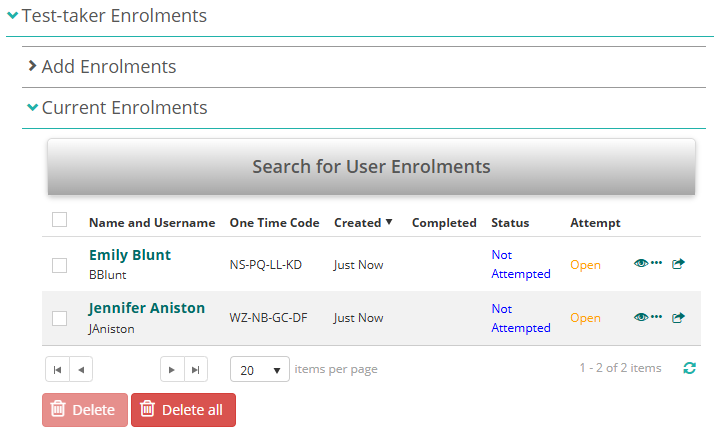Tick the checkbox for Emily Blunt
714x436 pixels.
point(60,265)
